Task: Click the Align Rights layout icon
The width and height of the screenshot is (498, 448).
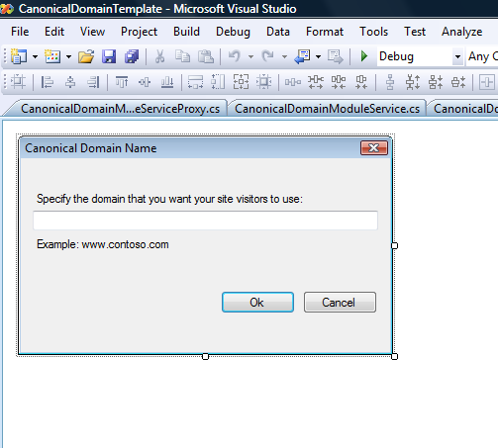Action: tap(93, 82)
